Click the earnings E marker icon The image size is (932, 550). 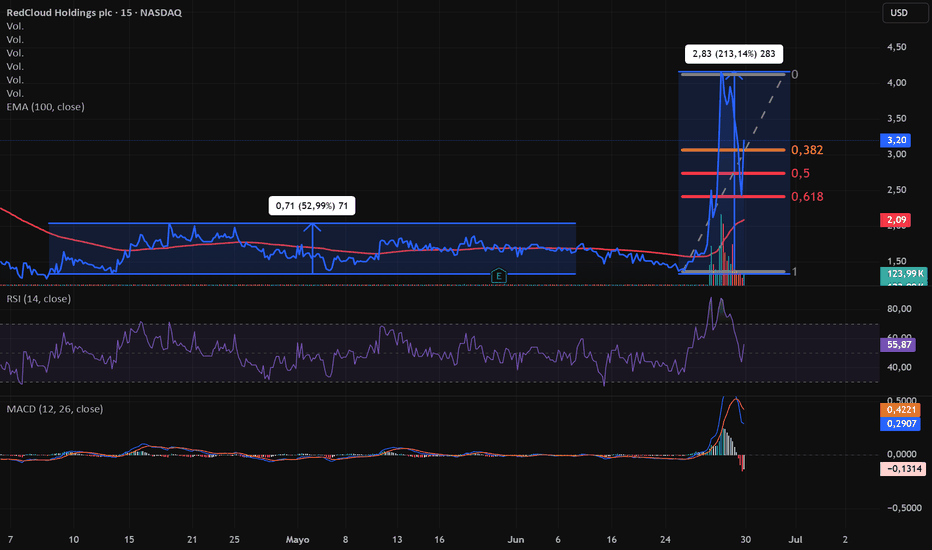click(499, 276)
